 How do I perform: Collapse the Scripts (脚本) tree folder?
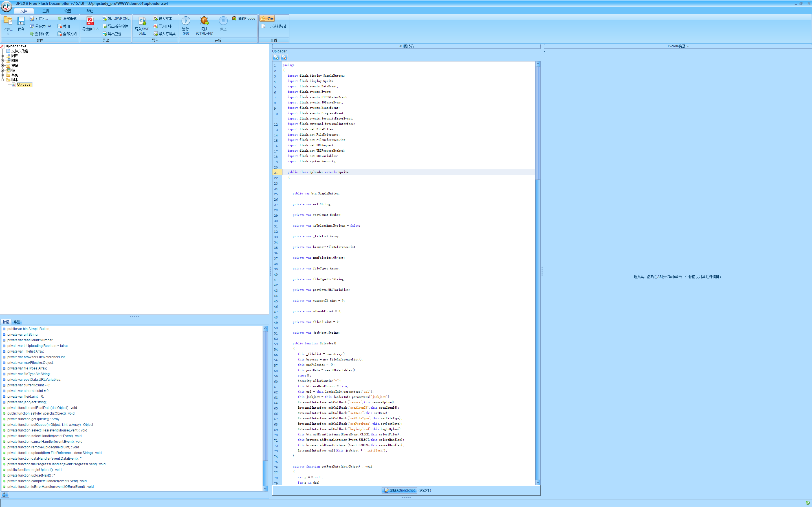pos(2,80)
